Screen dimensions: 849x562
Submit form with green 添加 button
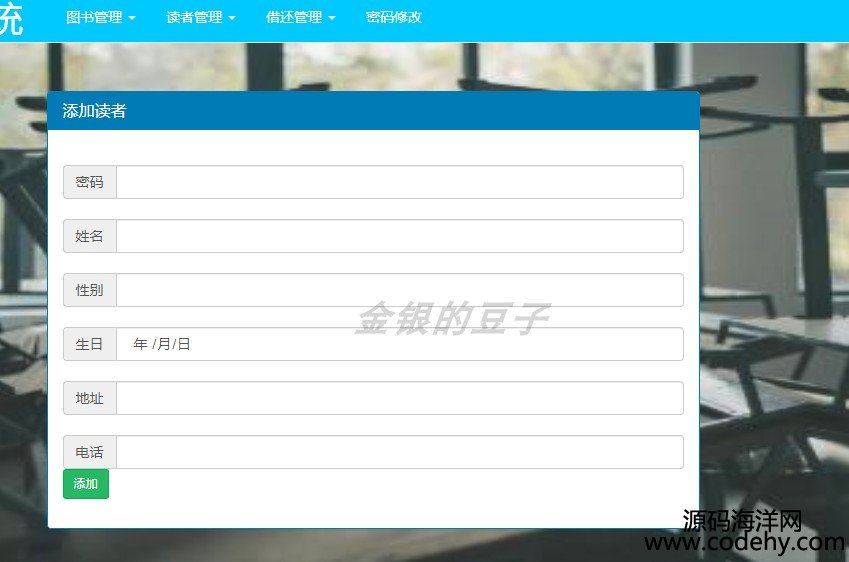[86, 483]
